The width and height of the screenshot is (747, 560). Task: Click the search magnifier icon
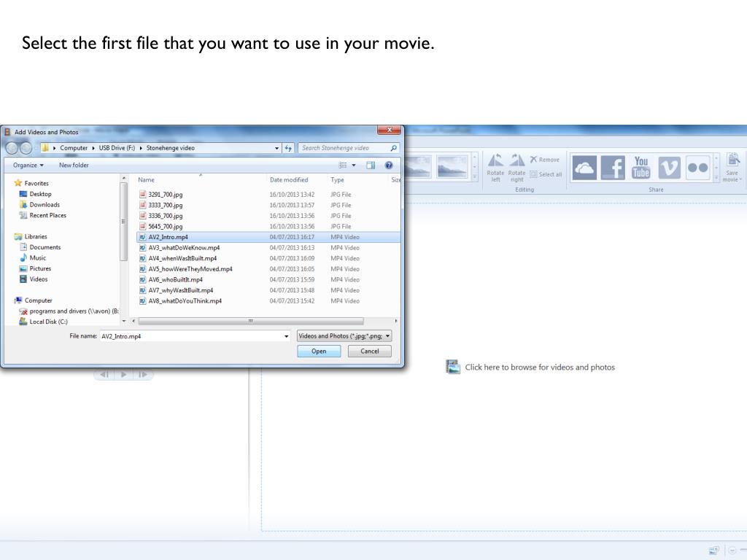click(x=393, y=148)
